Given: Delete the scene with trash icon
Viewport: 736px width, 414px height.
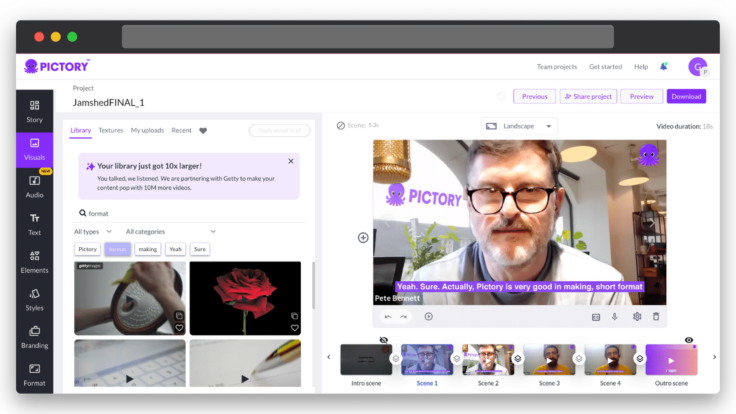Looking at the screenshot, I should (x=656, y=316).
